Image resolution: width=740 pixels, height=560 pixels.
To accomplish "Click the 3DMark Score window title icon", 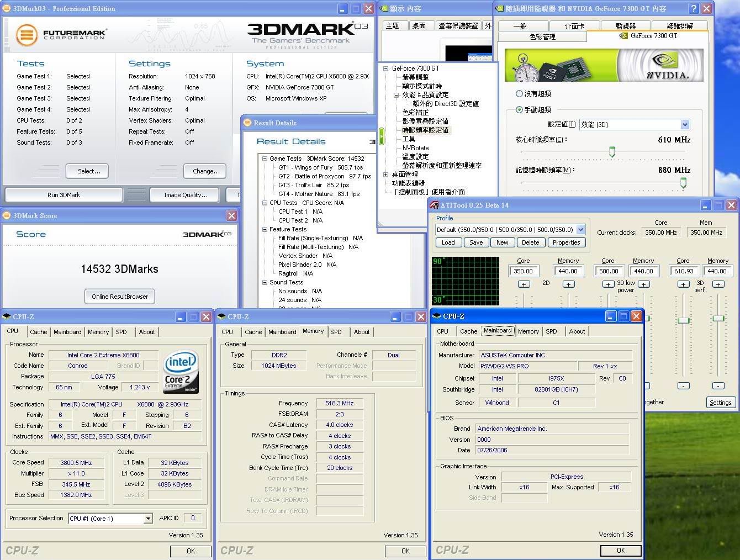I will coord(7,215).
